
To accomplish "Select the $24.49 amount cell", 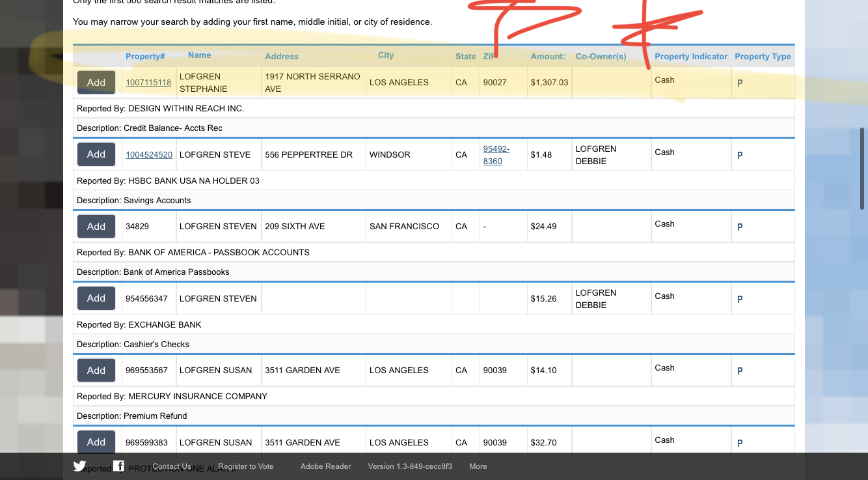I will [x=549, y=226].
